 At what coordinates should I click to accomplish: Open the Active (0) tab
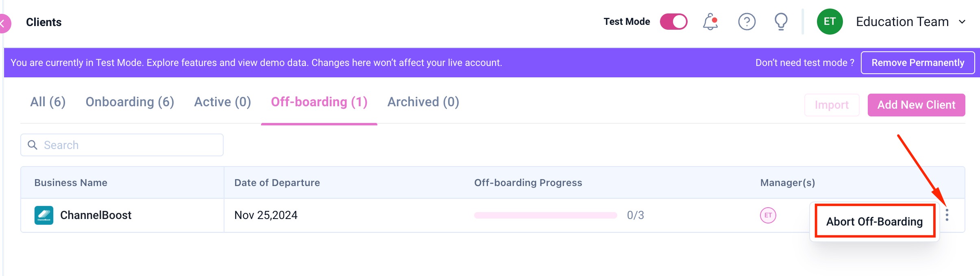click(222, 102)
